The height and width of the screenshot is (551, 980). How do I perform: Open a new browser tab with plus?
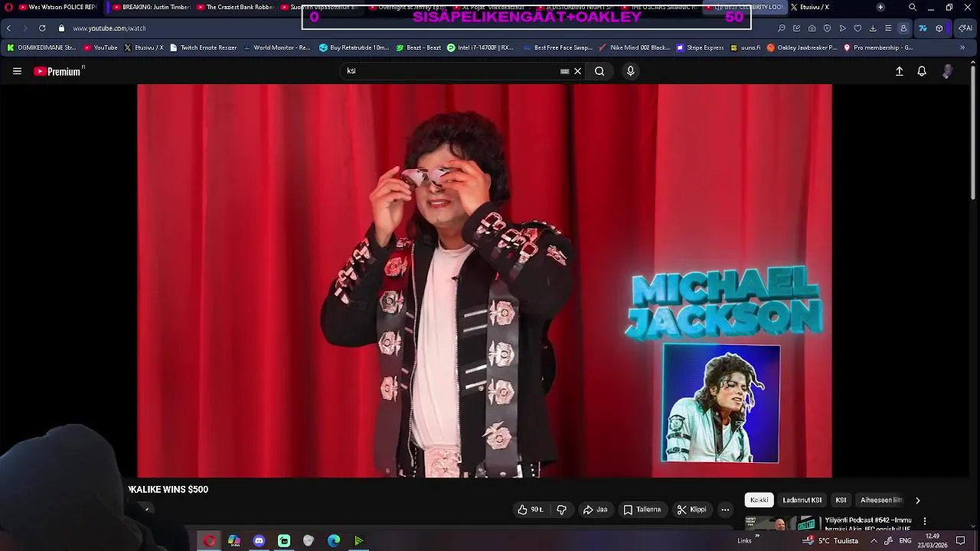(x=880, y=7)
